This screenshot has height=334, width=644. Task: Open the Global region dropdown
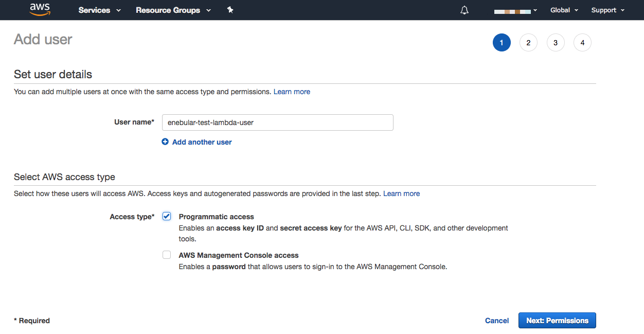tap(564, 10)
